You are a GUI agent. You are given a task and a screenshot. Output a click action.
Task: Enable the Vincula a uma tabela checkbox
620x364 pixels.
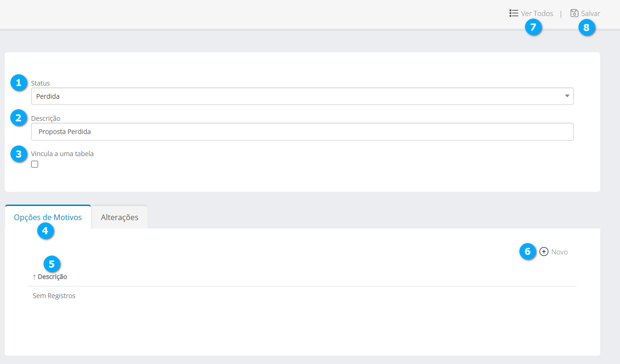tap(34, 164)
